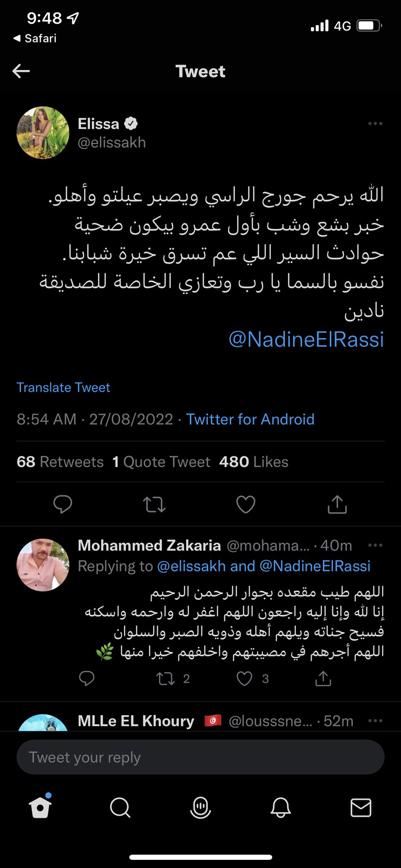Share Mohammed Zakaria's reply
The image size is (401, 868).
click(x=323, y=679)
